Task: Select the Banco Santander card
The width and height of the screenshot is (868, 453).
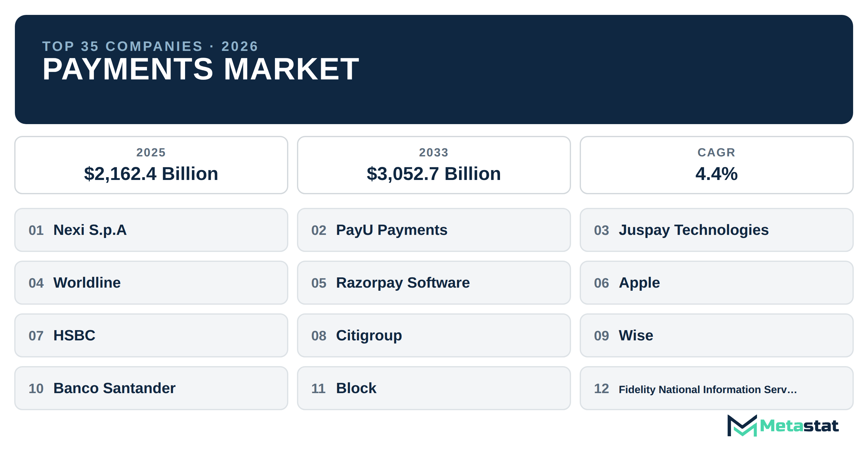Action: [151, 388]
